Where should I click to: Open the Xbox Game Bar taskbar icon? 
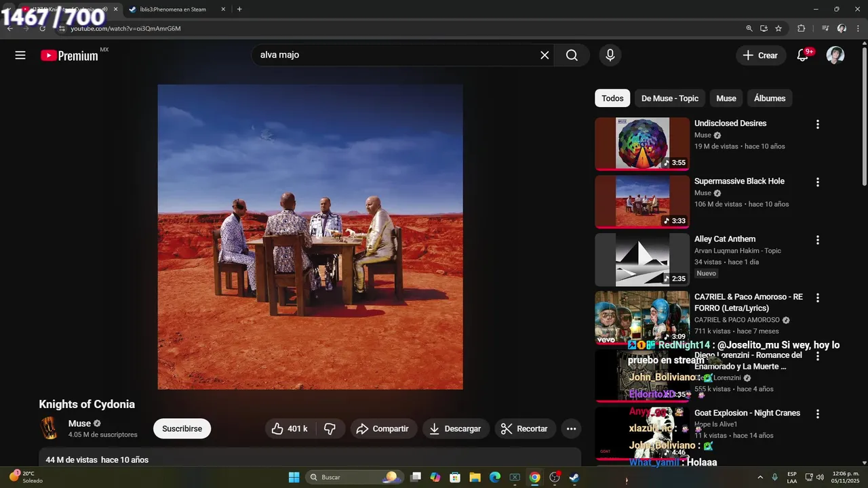[x=515, y=477]
